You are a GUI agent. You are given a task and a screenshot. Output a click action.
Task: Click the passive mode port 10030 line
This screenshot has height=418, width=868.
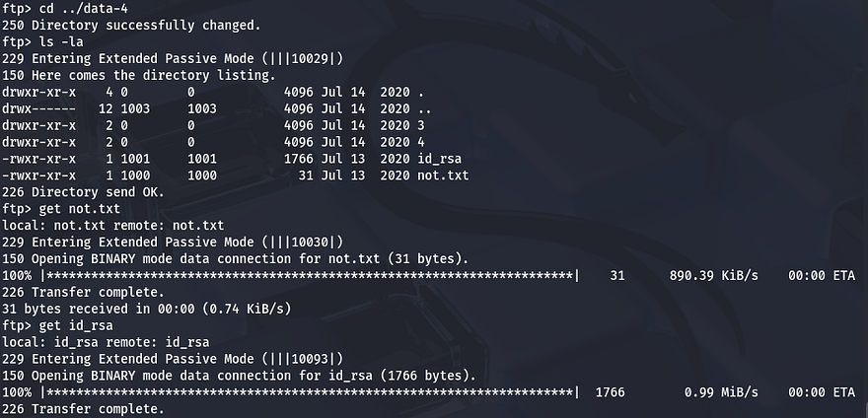tap(173, 243)
